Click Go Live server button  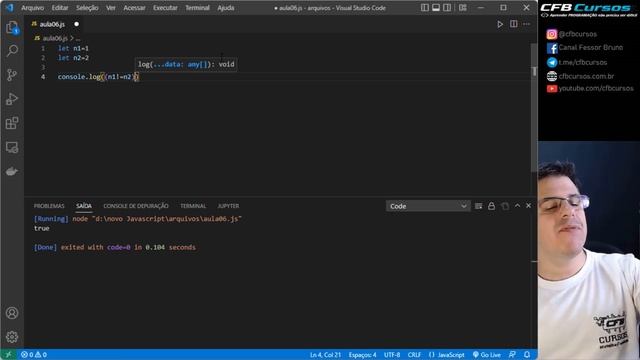pyautogui.click(x=487, y=355)
